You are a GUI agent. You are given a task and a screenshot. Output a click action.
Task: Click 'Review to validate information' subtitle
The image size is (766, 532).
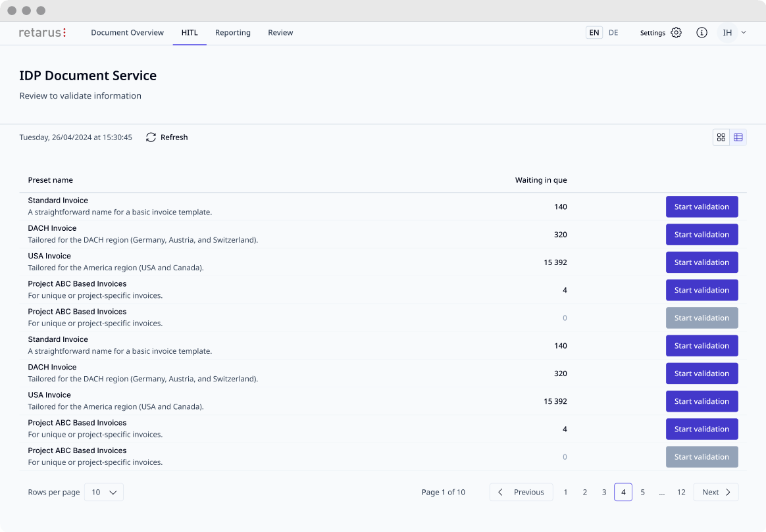(80, 95)
